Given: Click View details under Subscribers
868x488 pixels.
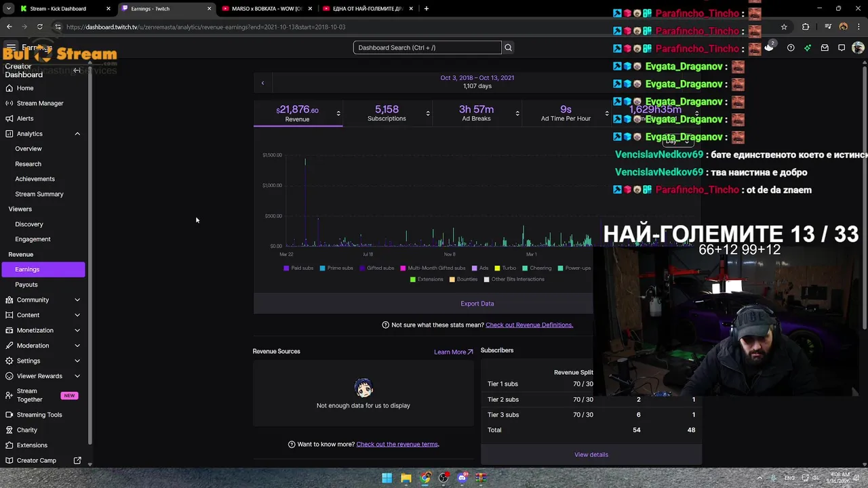Looking at the screenshot, I should point(591,455).
